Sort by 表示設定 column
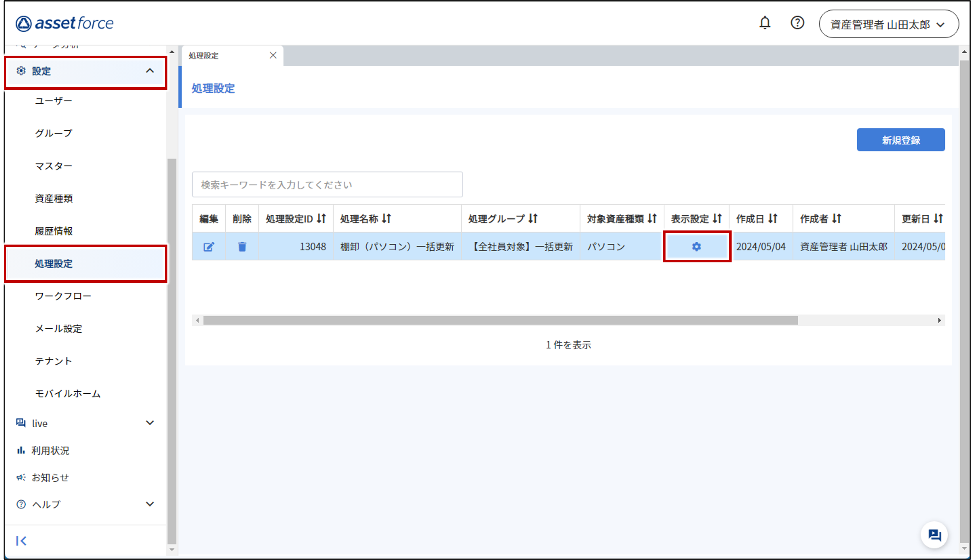Image resolution: width=971 pixels, height=560 pixels. point(717,219)
